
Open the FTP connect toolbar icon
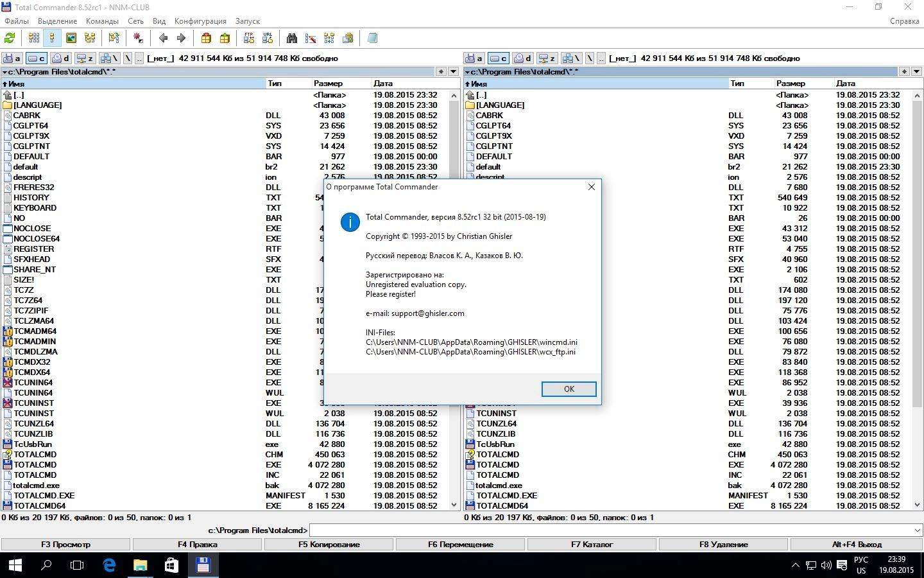click(x=249, y=38)
